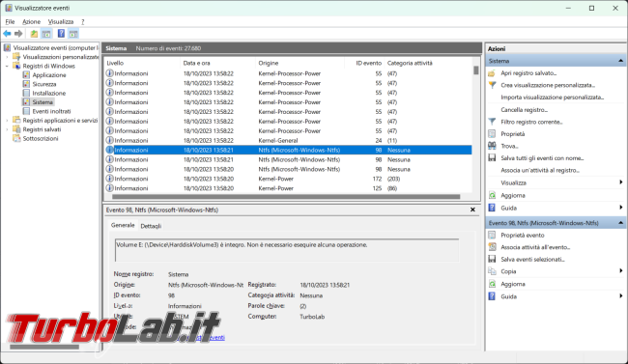
Task: Select the Applicazione log icon
Action: (x=26, y=75)
